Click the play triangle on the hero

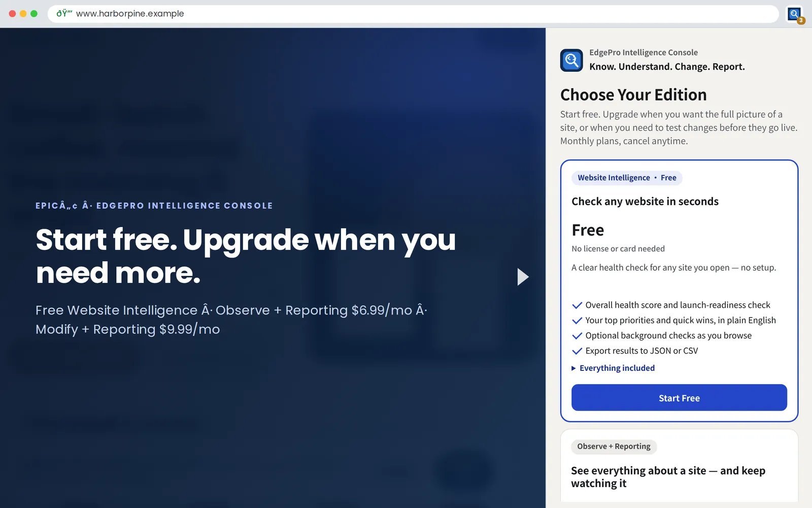523,277
